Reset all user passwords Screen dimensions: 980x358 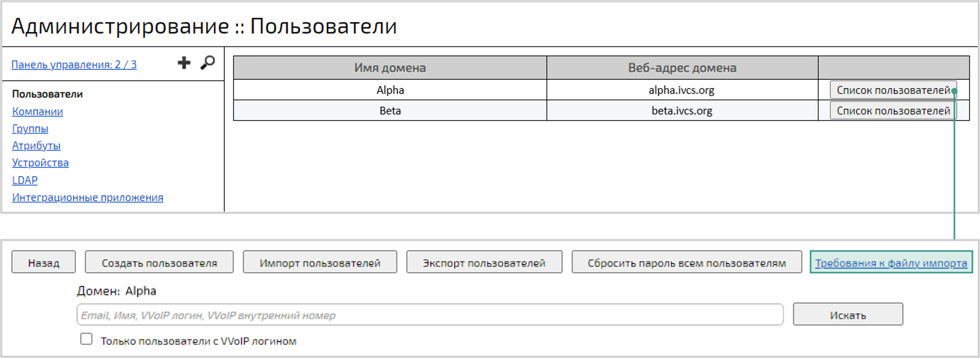686,262
